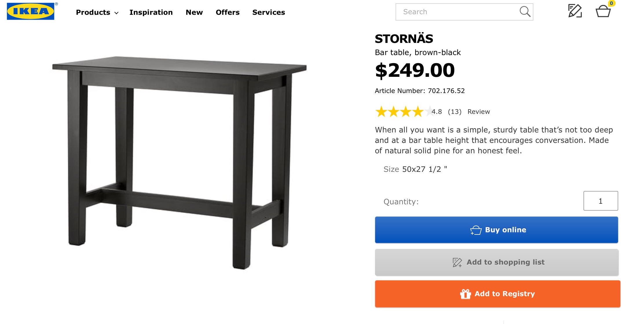Click the search magnifier icon
This screenshot has width=644, height=324.
[x=524, y=12]
